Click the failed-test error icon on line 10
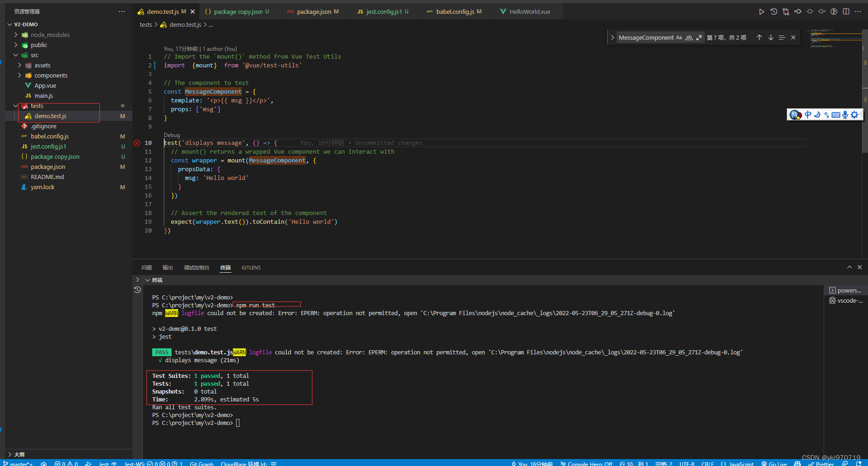The height and width of the screenshot is (466, 868). click(x=137, y=143)
